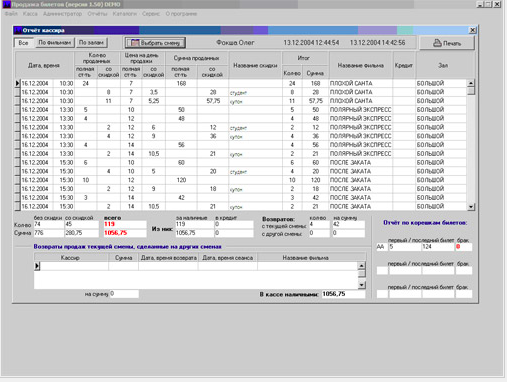This screenshot has height=382, width=507.
Task: Click the current-row arrow marker of the first table row
Action: tap(17, 83)
